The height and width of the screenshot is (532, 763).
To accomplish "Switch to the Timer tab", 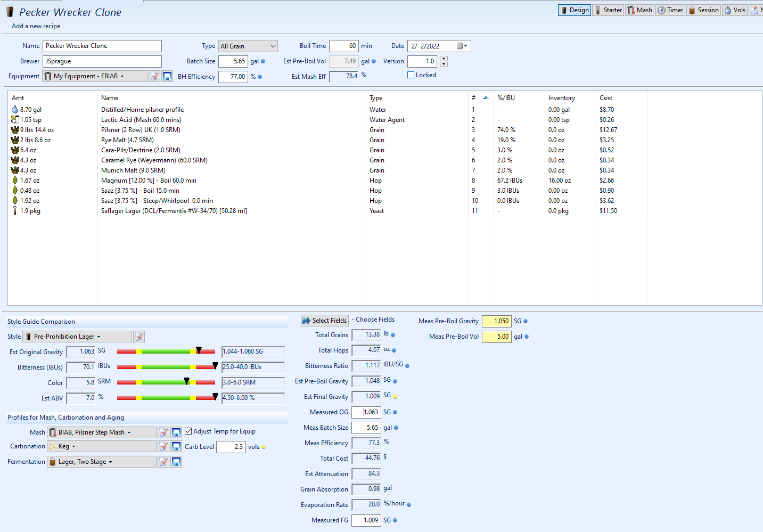I will point(670,10).
